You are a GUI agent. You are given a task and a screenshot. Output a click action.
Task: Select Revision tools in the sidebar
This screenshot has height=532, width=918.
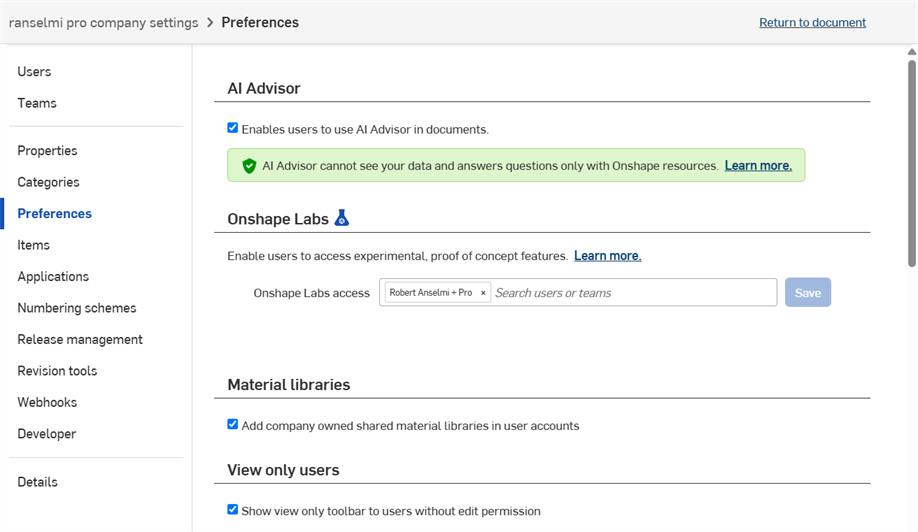(x=57, y=371)
